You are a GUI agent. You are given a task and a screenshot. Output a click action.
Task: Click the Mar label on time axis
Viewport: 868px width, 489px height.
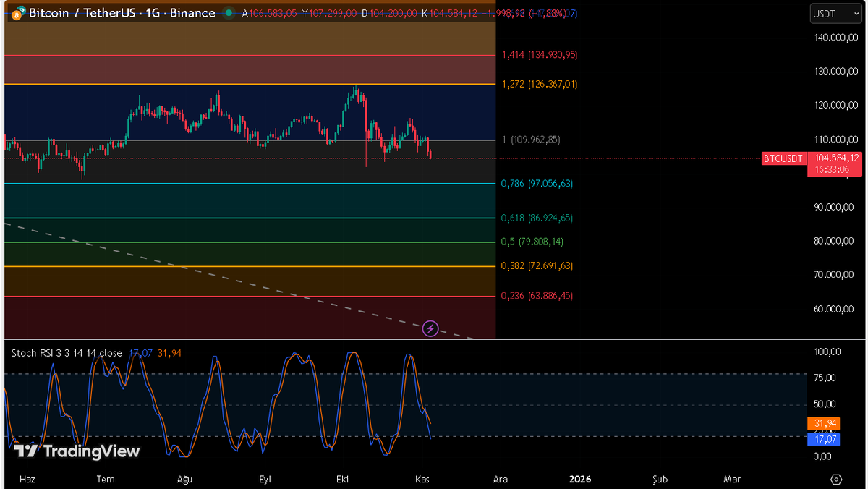point(732,479)
